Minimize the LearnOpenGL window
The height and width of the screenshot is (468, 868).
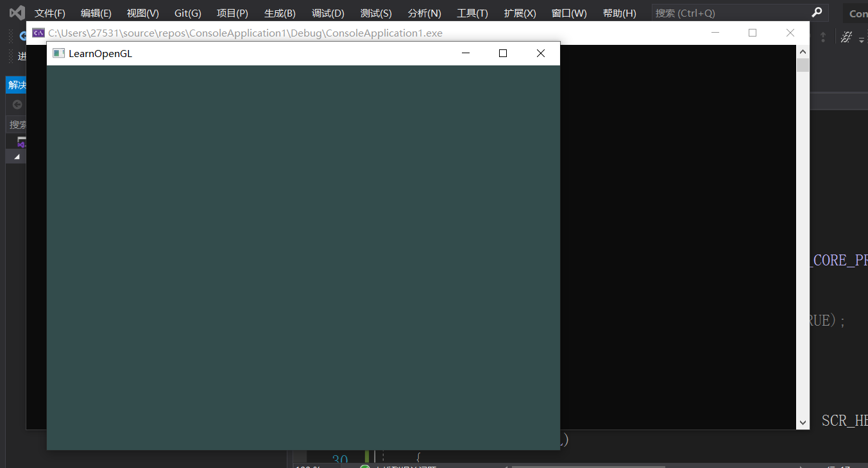(x=466, y=53)
